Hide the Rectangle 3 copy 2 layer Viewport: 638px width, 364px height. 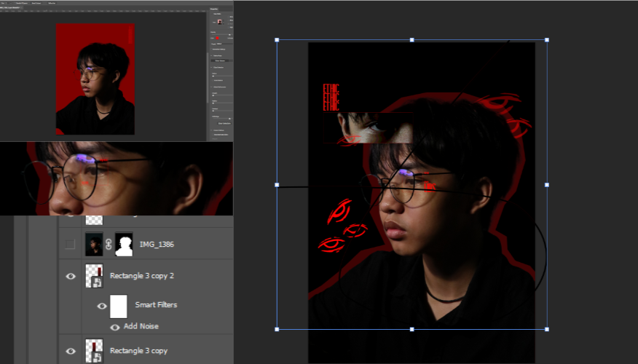(x=71, y=276)
